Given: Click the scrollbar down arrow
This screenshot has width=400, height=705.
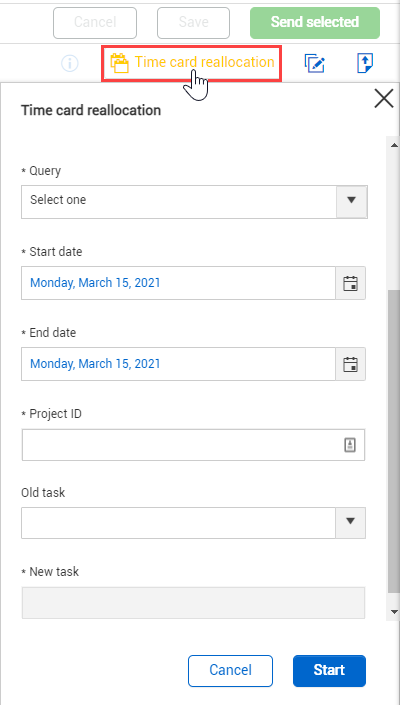Looking at the screenshot, I should click(x=394, y=611).
